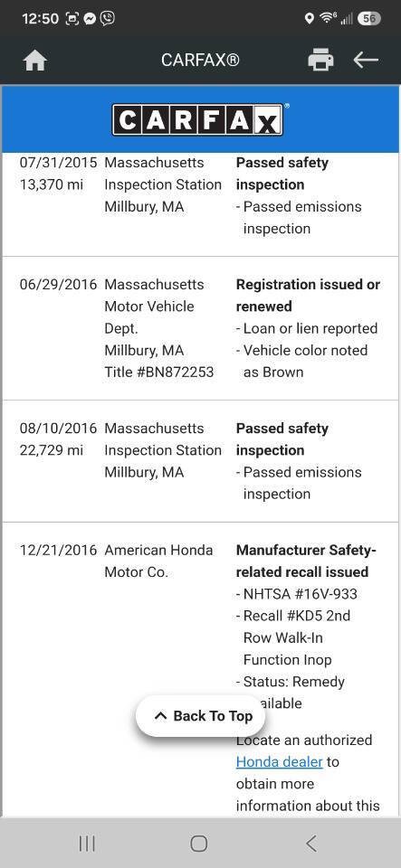Tap the home icon in header
Viewport: 401px width, 868px height.
[x=35, y=61]
